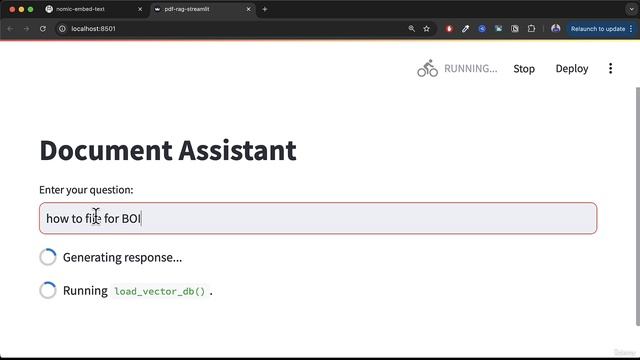
Task: Click the Document Assistant heading
Action: click(x=168, y=151)
